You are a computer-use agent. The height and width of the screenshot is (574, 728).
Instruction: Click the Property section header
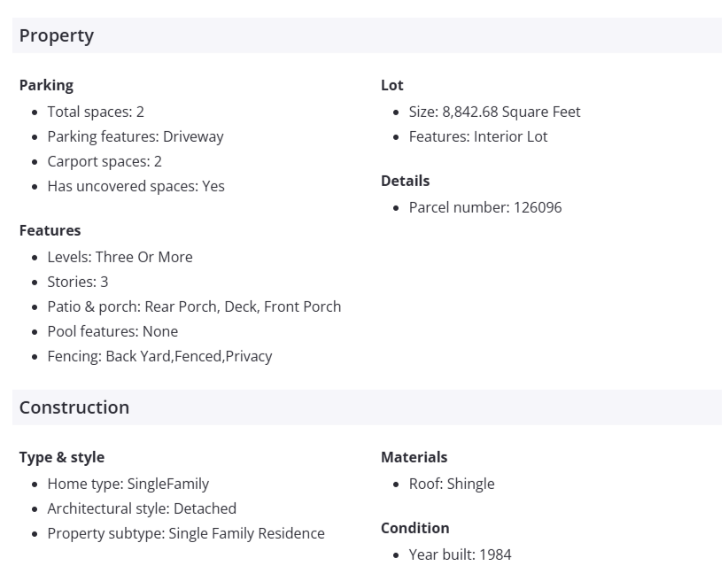(x=57, y=35)
